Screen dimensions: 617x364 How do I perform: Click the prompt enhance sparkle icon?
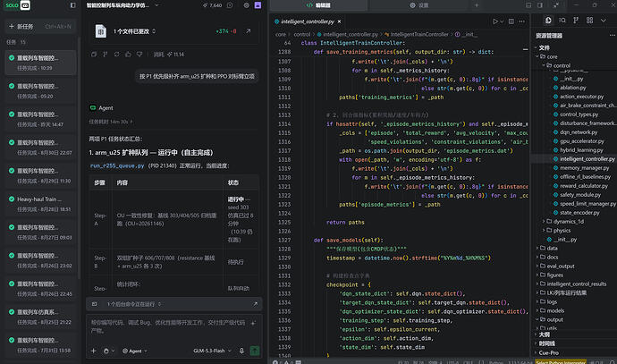253,323
